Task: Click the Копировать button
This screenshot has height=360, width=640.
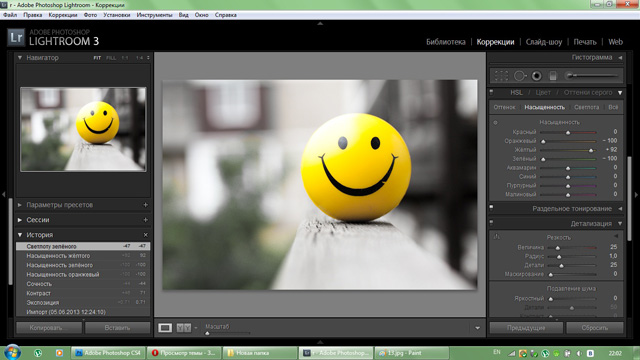Action: [x=49, y=328]
